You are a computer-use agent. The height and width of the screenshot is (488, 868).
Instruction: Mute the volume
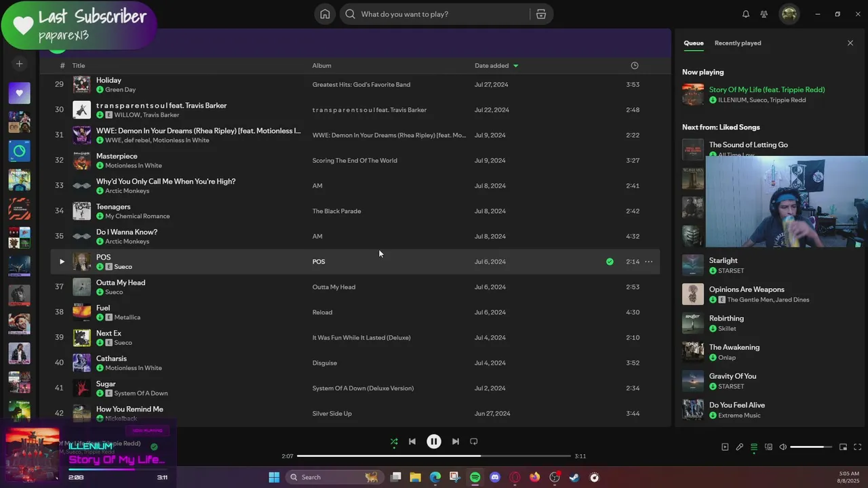[x=783, y=447]
